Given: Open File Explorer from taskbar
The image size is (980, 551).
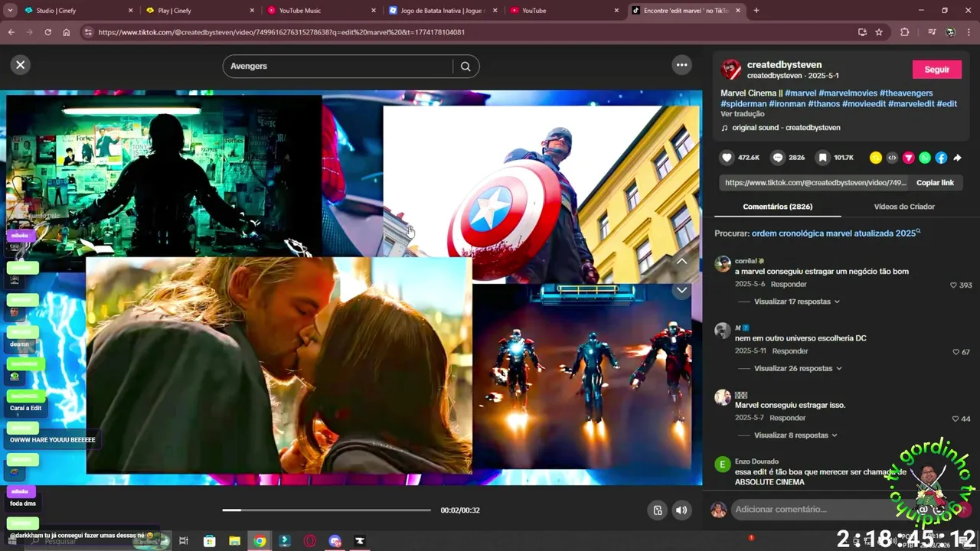Looking at the screenshot, I should click(234, 541).
